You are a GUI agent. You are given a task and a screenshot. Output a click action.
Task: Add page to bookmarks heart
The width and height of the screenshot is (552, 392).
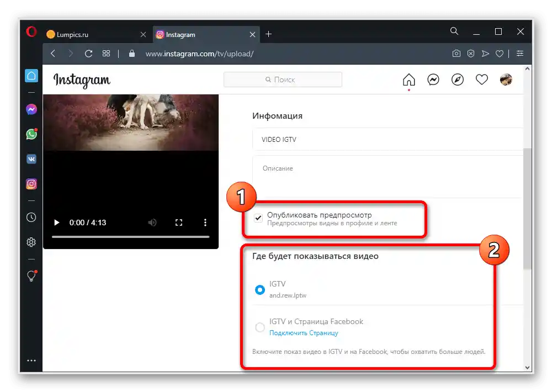click(x=500, y=54)
